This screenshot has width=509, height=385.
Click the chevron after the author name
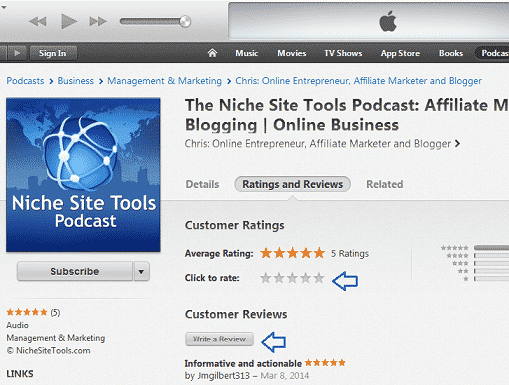pyautogui.click(x=458, y=144)
